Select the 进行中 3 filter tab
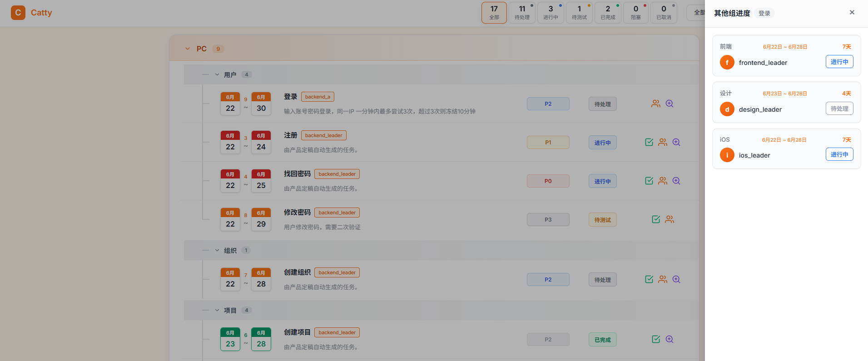Viewport: 868px width, 361px height. point(551,13)
